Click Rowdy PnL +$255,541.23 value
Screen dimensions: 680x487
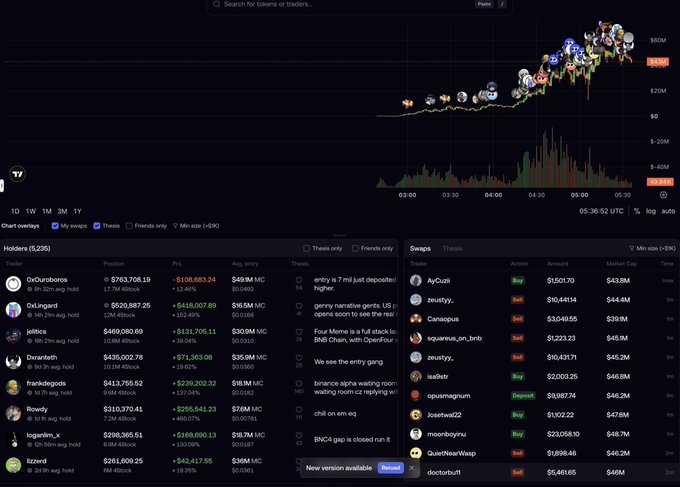point(194,409)
